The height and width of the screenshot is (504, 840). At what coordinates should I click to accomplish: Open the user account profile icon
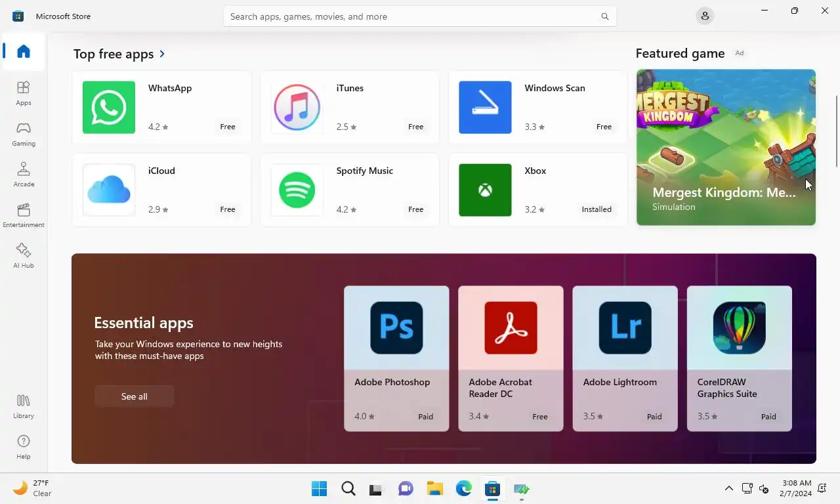705,16
